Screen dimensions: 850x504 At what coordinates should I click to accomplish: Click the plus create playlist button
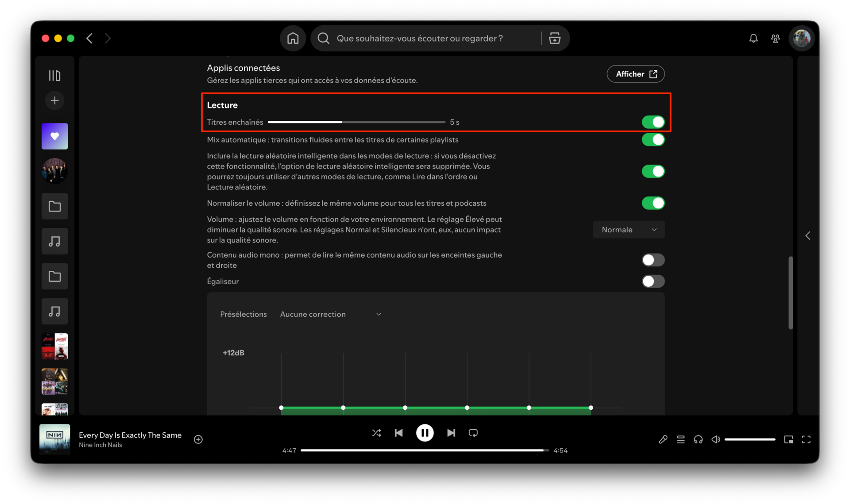54,100
